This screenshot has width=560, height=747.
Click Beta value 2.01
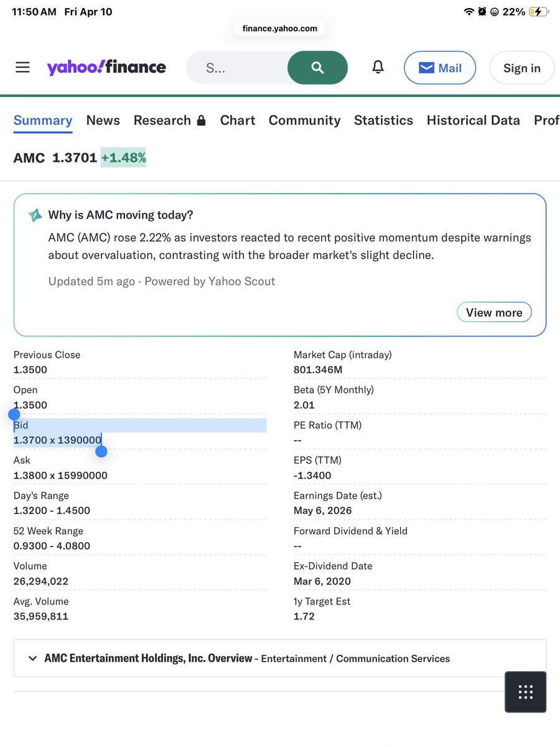[304, 405]
